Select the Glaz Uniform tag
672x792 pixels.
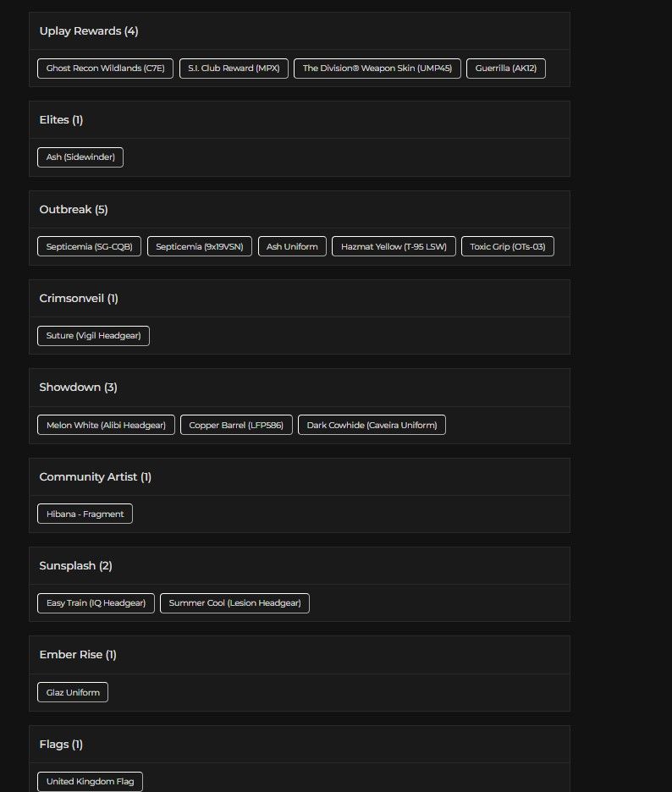click(73, 693)
